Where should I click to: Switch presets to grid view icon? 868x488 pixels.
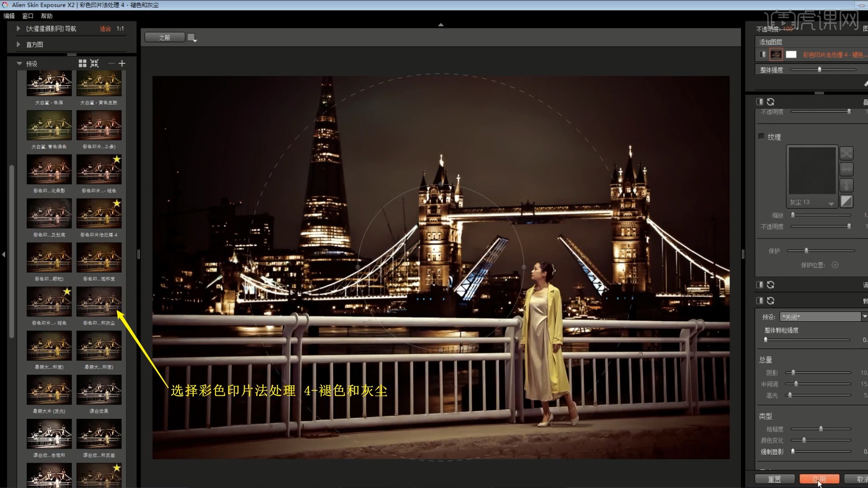pos(82,63)
